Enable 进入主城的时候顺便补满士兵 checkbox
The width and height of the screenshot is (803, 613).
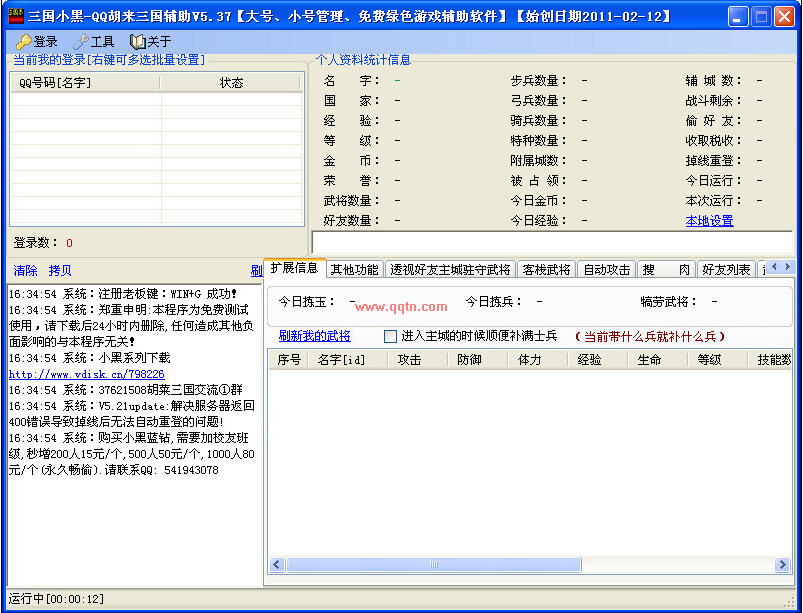click(x=391, y=337)
